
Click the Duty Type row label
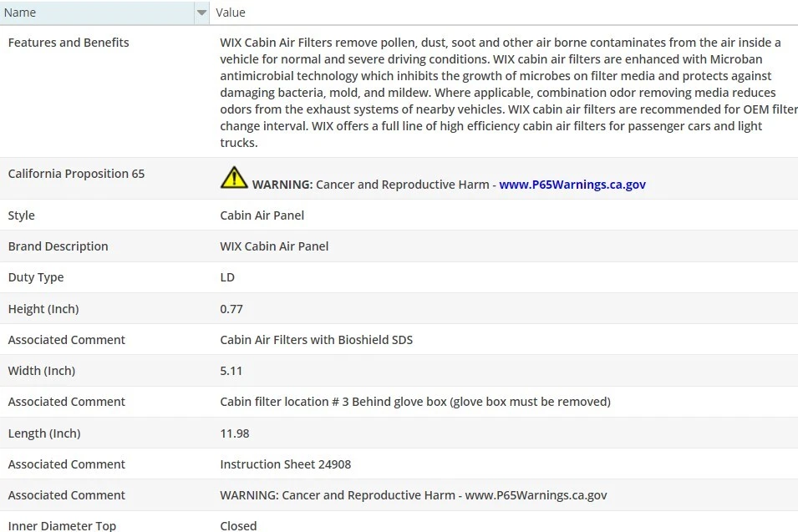[x=36, y=277]
